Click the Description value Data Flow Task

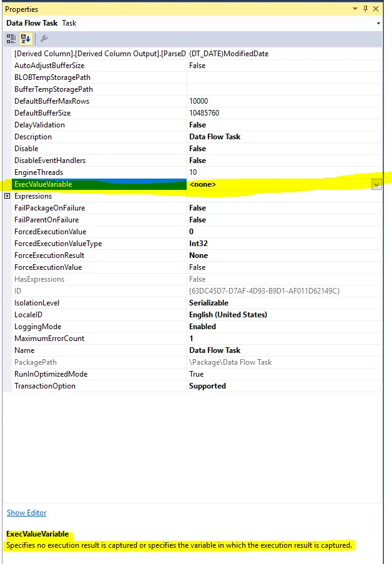click(215, 137)
